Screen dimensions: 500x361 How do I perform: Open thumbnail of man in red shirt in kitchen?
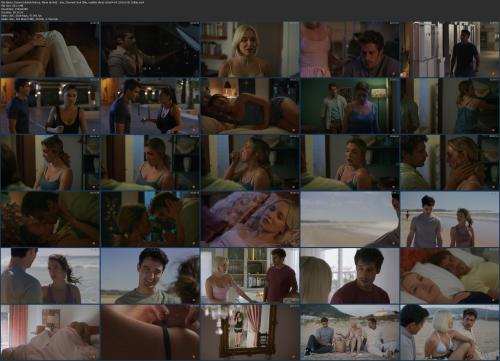tap(250, 276)
